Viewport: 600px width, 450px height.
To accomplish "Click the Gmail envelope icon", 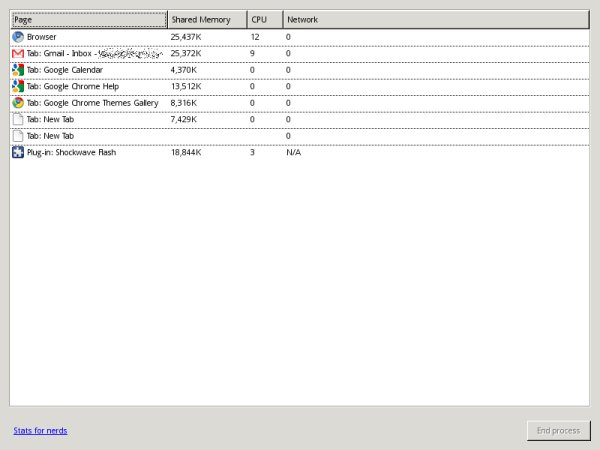I will point(18,54).
